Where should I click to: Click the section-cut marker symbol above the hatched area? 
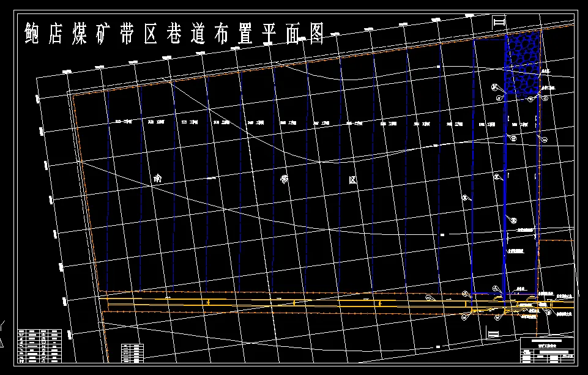coord(499,22)
